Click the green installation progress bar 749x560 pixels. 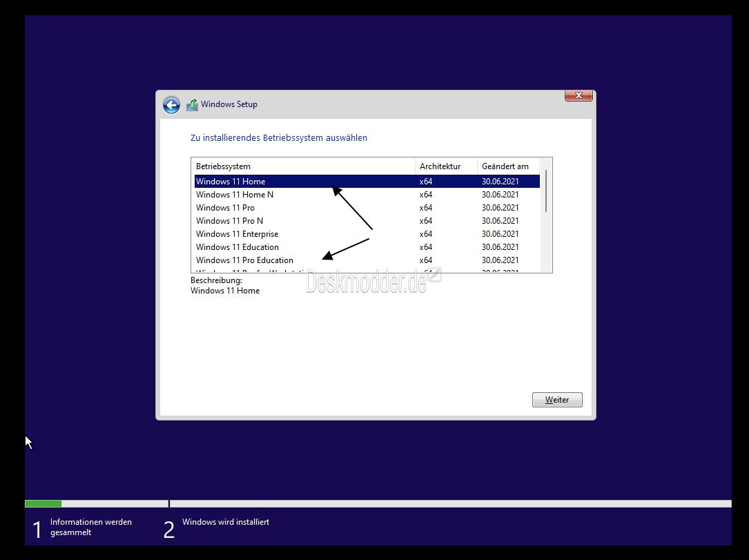click(43, 503)
